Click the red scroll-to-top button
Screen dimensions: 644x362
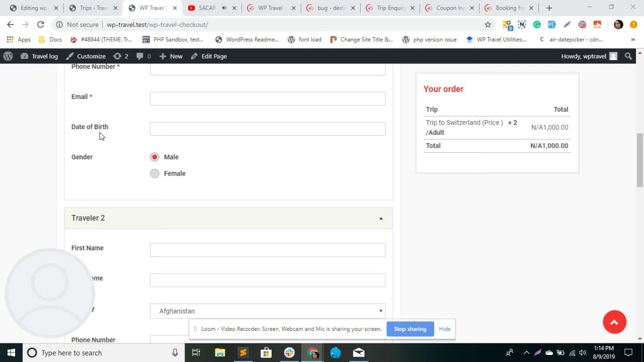614,322
